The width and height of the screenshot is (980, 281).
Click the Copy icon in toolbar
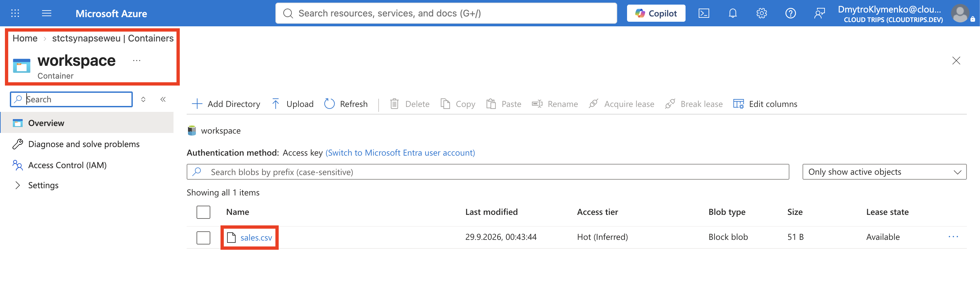click(x=445, y=104)
